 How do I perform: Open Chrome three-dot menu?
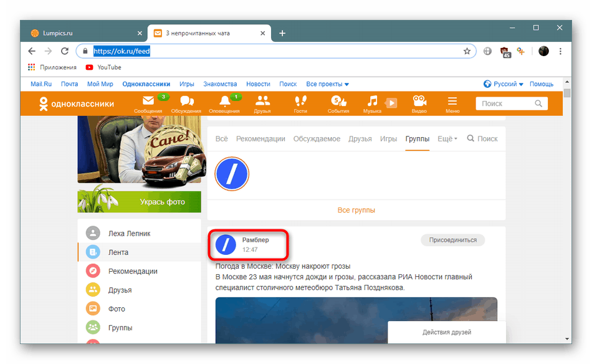tap(560, 51)
